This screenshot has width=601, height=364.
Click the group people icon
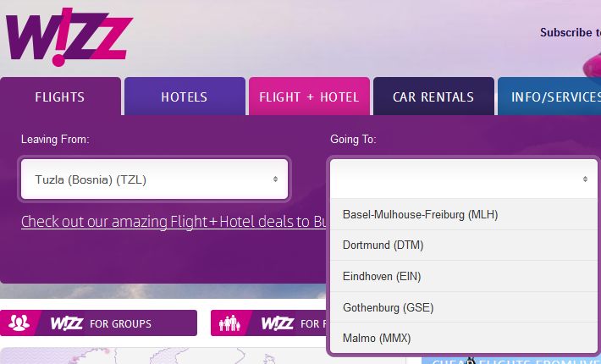[x=19, y=323]
